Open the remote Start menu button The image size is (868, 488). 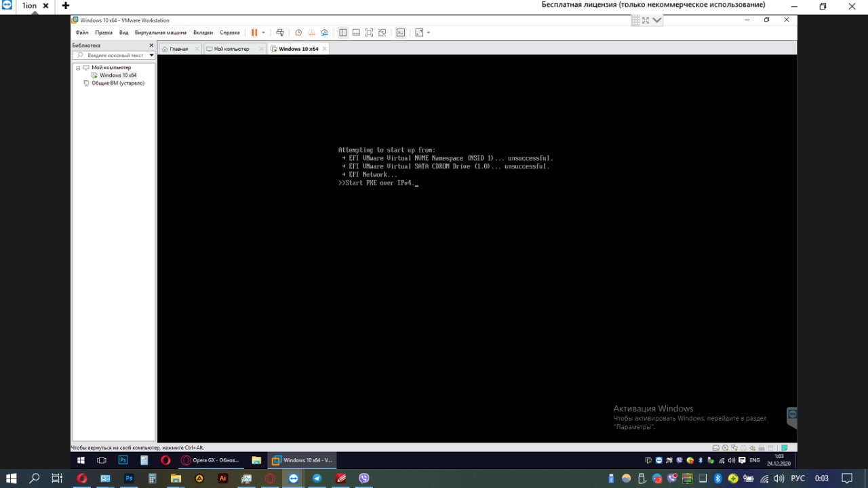(x=80, y=460)
